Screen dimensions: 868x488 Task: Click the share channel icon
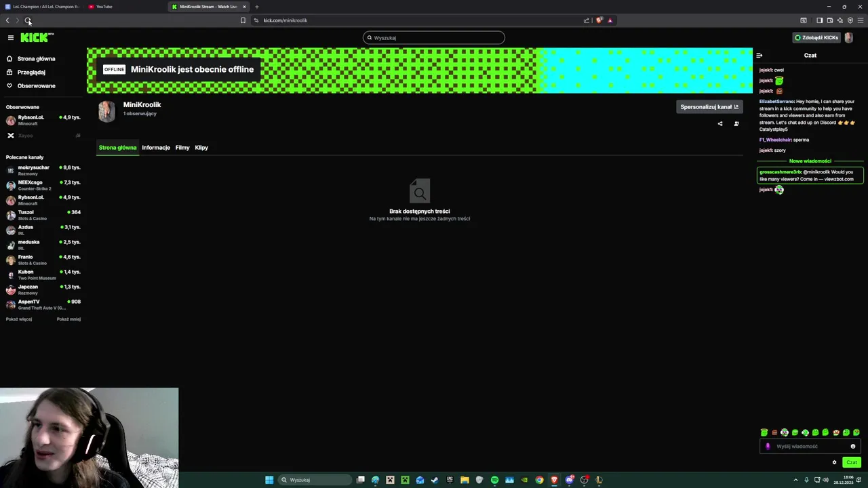[x=720, y=124]
